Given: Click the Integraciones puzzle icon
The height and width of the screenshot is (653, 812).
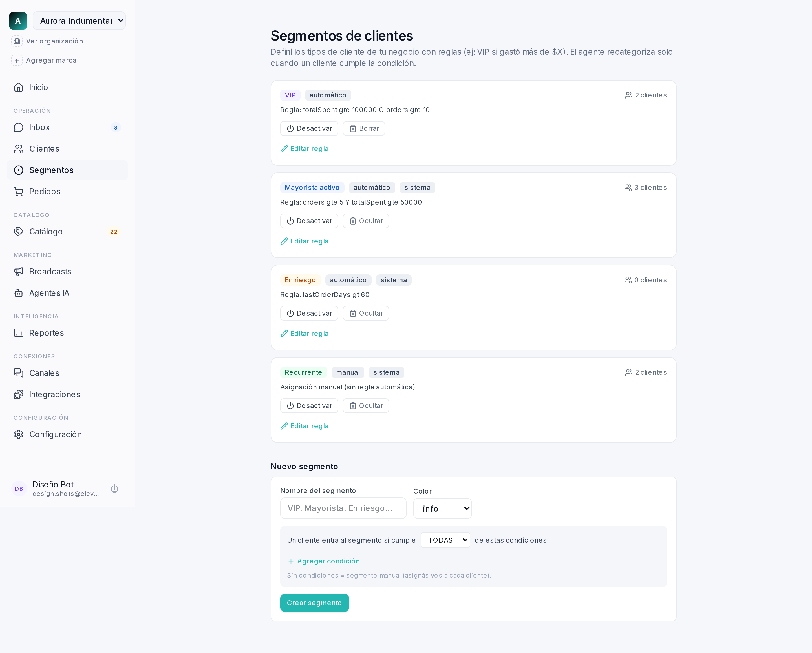Looking at the screenshot, I should 18,394.
